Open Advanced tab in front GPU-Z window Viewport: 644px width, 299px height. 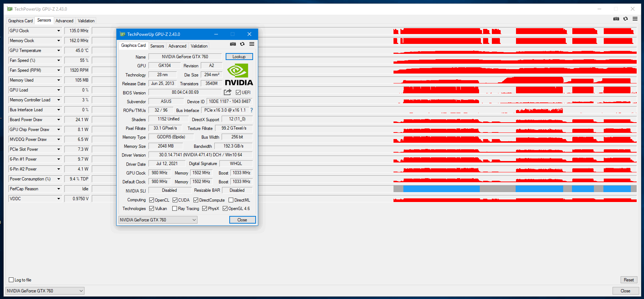(177, 46)
